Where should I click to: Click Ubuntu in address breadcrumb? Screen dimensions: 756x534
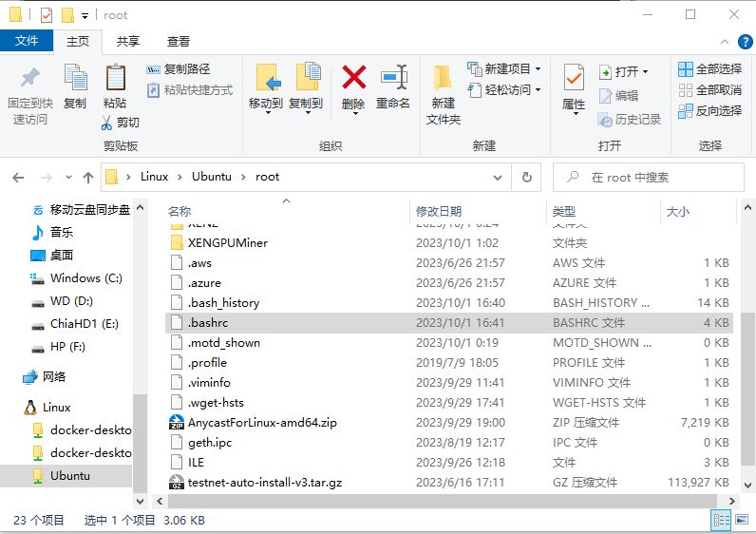coord(212,177)
